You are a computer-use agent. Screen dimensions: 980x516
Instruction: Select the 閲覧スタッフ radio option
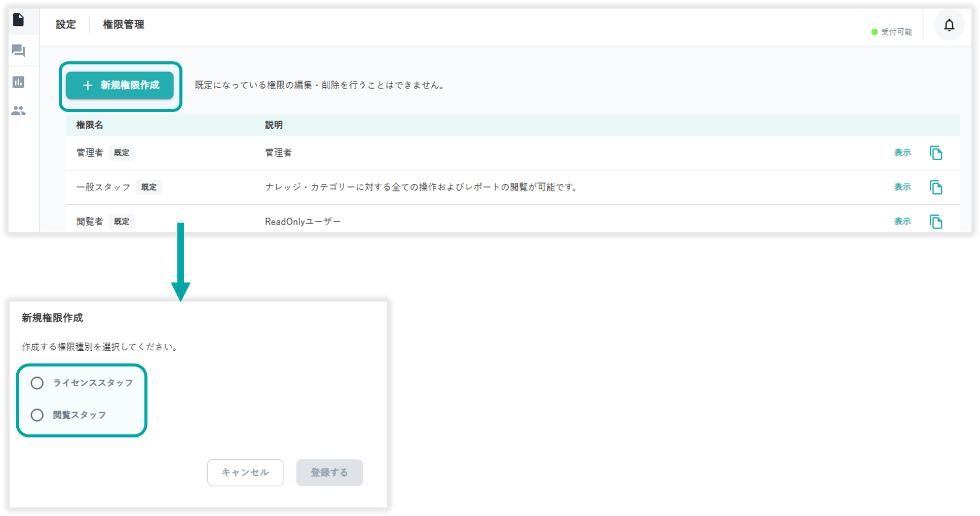37,415
